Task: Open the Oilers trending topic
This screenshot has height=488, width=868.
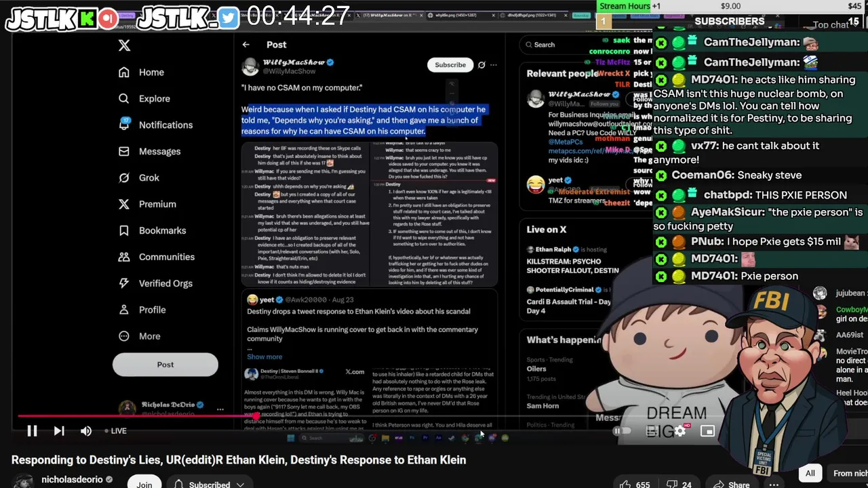Action: tap(536, 369)
